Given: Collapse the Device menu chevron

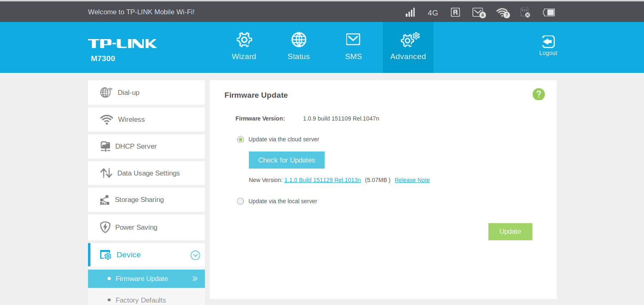Looking at the screenshot, I should click(x=196, y=255).
